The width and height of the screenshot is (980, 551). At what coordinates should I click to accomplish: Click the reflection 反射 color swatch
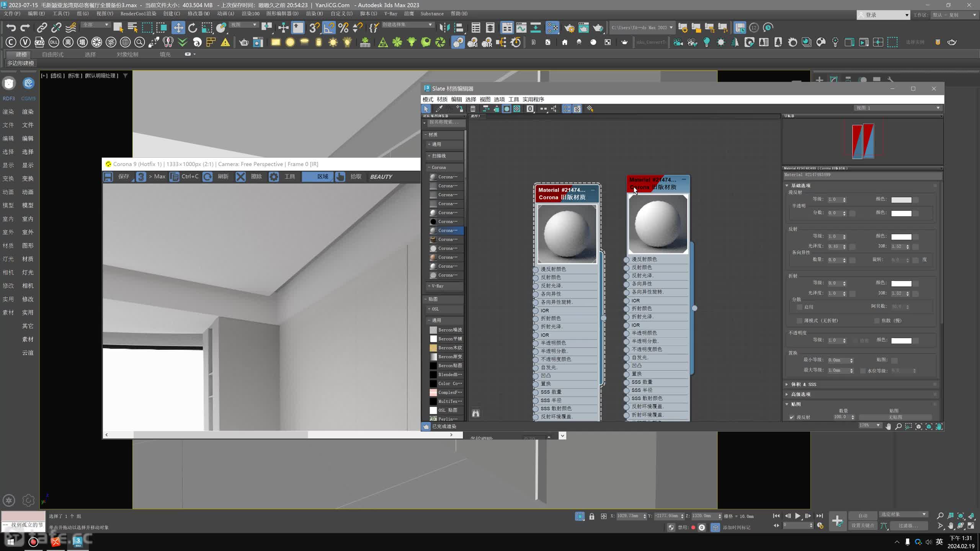coord(901,237)
